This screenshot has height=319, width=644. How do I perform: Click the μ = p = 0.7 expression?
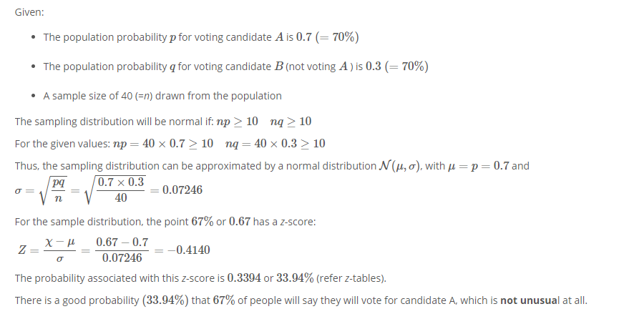pyautogui.click(x=478, y=166)
